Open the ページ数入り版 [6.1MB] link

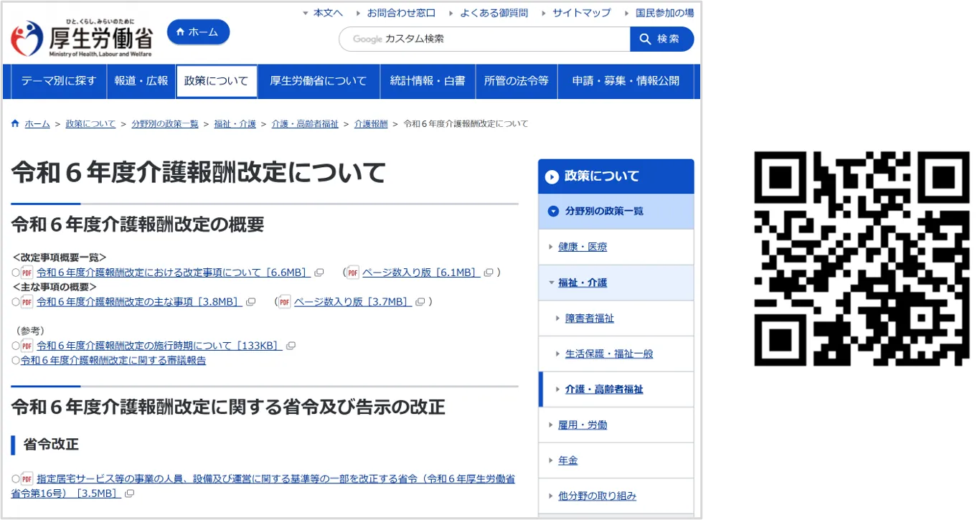pos(420,273)
